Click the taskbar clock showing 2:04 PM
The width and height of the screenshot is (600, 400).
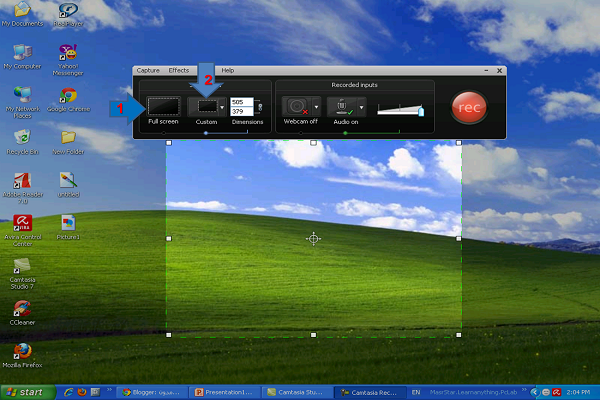coord(578,392)
